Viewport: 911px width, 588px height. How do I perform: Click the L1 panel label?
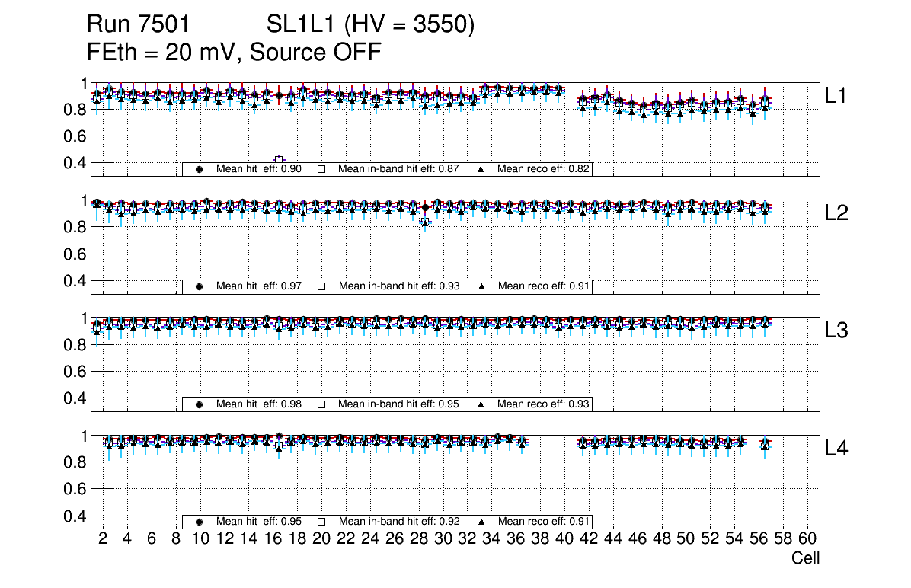click(836, 95)
